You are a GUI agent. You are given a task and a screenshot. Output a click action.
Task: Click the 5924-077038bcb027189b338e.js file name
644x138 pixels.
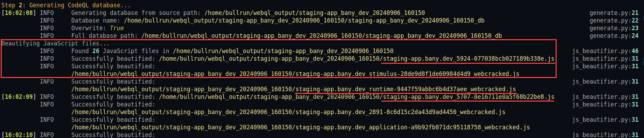coord(469,59)
